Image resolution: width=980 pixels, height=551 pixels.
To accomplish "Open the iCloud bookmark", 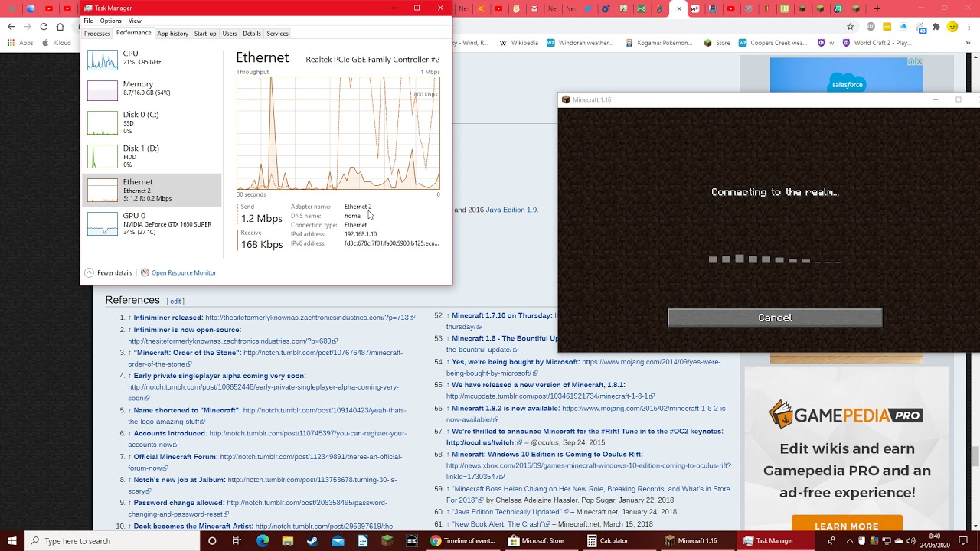I will pyautogui.click(x=57, y=43).
